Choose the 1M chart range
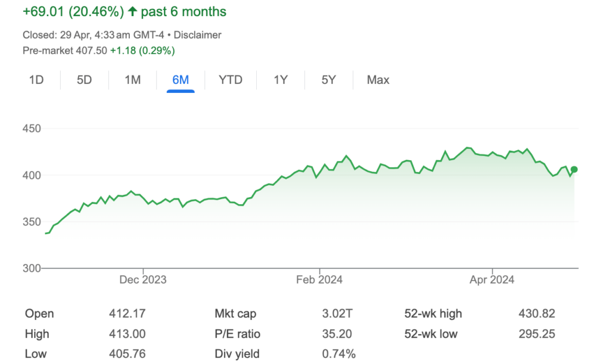This screenshot has width=610, height=364. [x=132, y=80]
